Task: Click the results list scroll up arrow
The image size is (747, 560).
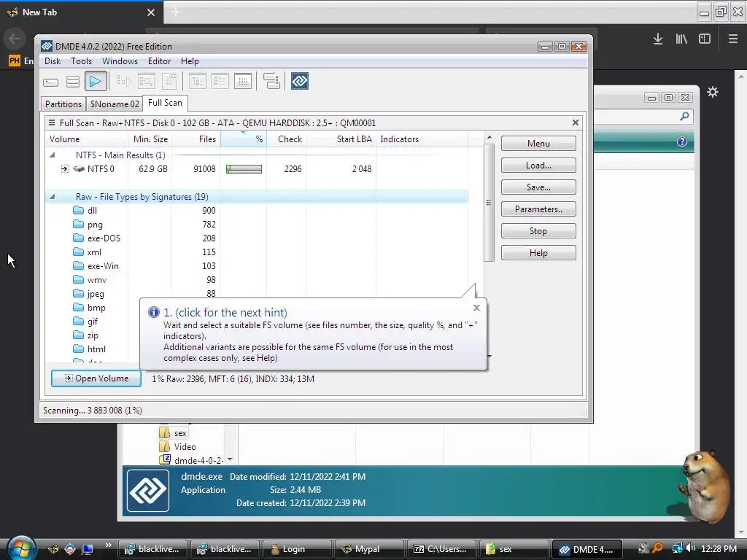Action: [489, 137]
